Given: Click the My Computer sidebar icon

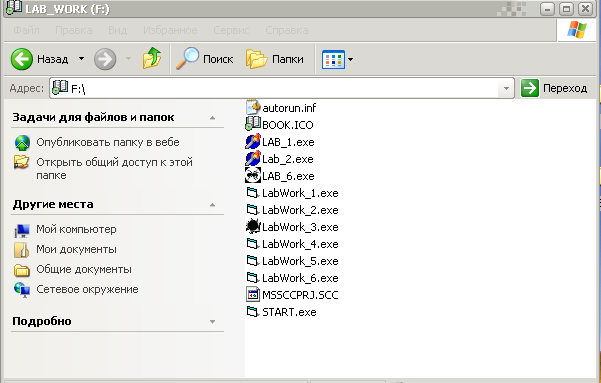Looking at the screenshot, I should coord(22,230).
